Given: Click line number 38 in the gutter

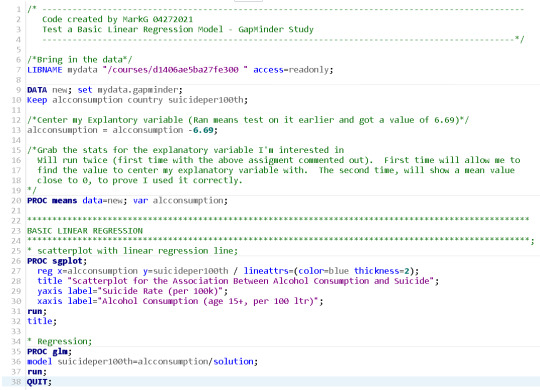Looking at the screenshot, I should click(16, 382).
